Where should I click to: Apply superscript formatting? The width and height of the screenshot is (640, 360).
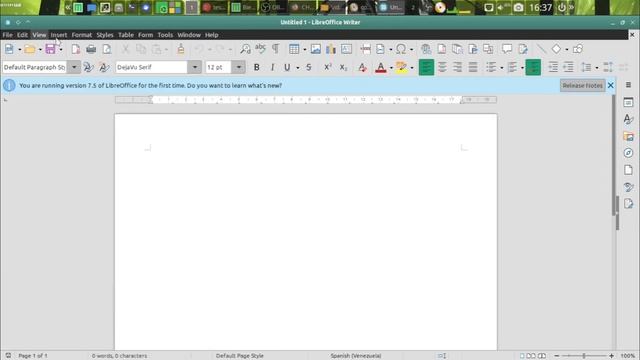[327, 67]
